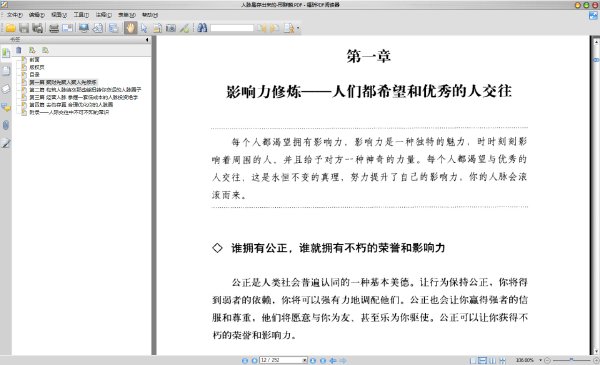Open the first menu (File) in menu bar
Image resolution: width=600 pixels, height=365 pixels.
[x=15, y=15]
